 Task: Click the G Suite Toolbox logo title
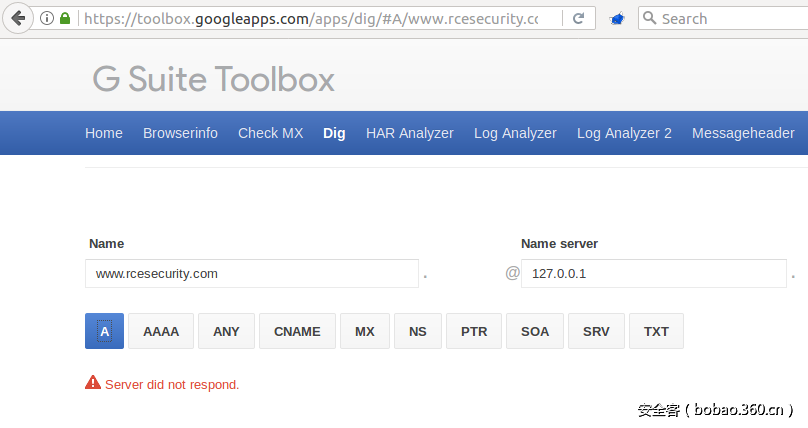(x=213, y=79)
